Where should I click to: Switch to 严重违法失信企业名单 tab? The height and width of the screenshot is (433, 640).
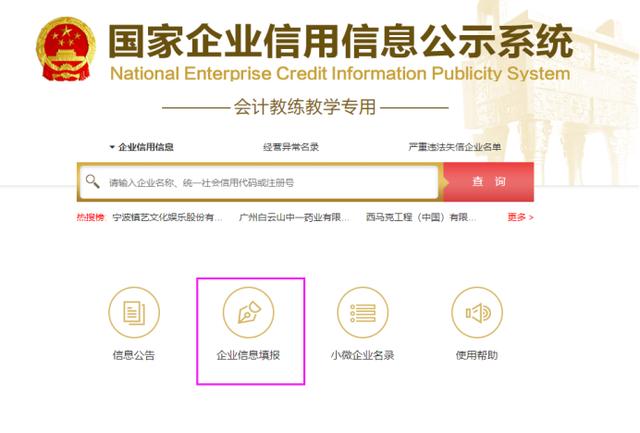pyautogui.click(x=455, y=147)
